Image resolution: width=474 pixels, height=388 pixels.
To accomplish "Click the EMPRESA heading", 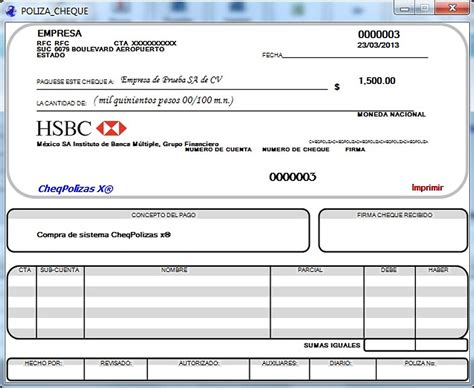I will [60, 33].
